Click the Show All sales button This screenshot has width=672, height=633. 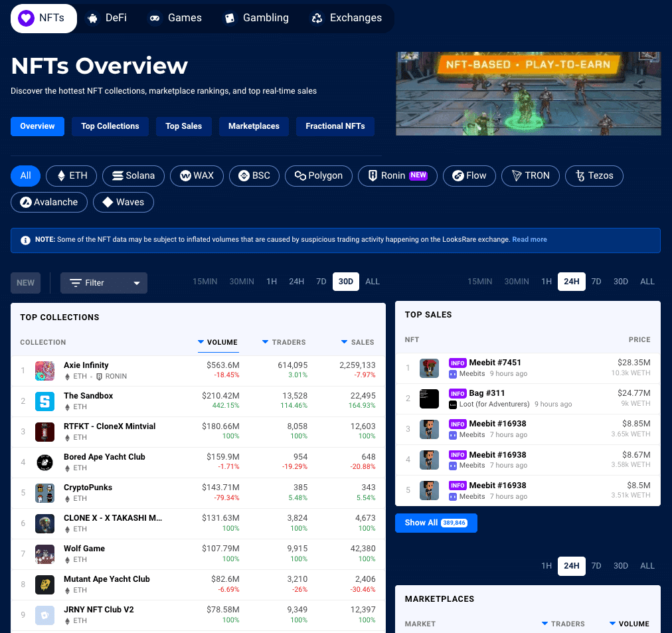(x=436, y=523)
